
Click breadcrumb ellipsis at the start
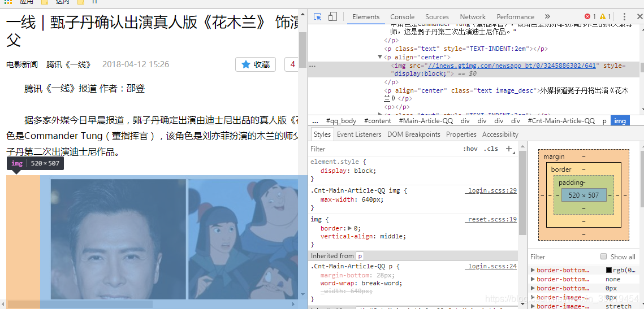tap(315, 121)
